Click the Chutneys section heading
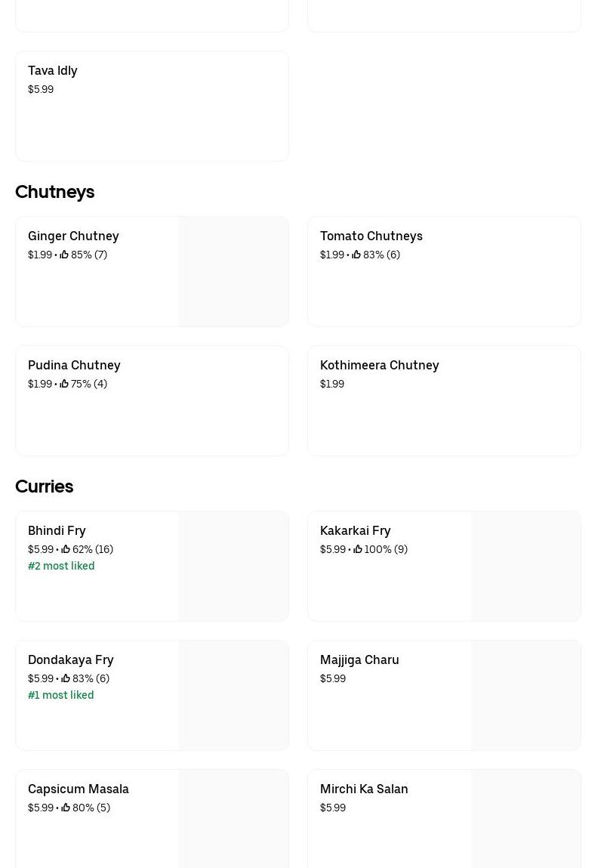The image size is (607, 868). tap(54, 192)
